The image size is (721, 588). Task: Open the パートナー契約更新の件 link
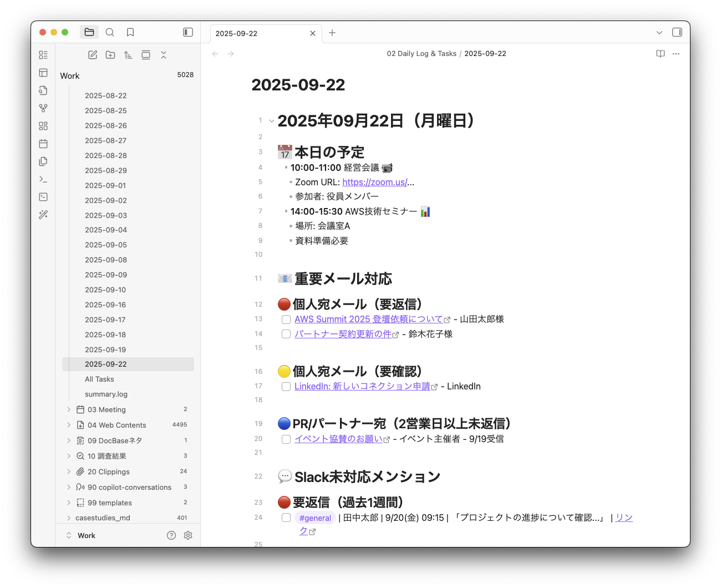click(343, 334)
